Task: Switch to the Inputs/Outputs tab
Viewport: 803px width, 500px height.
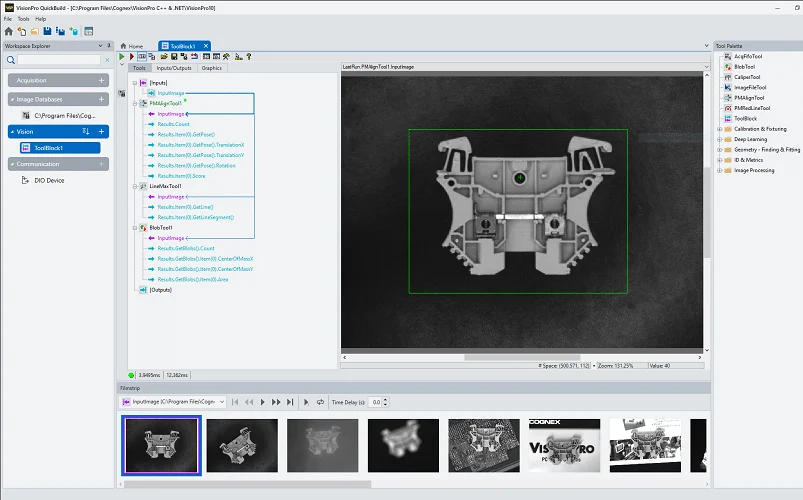Action: pos(174,68)
